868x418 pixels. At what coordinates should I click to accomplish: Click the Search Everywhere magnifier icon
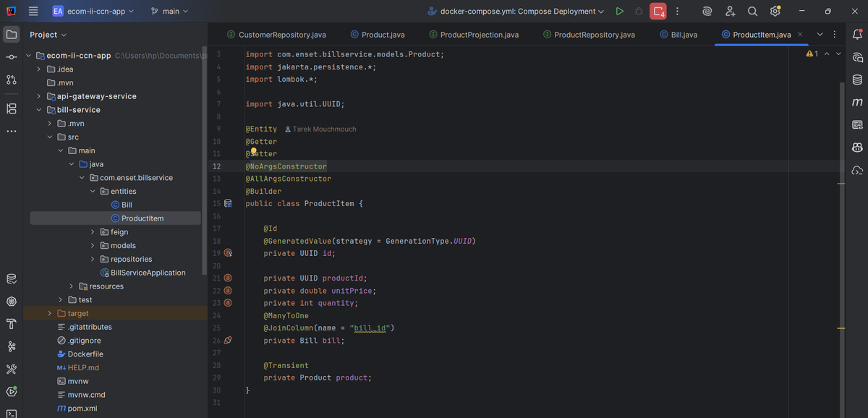(752, 12)
